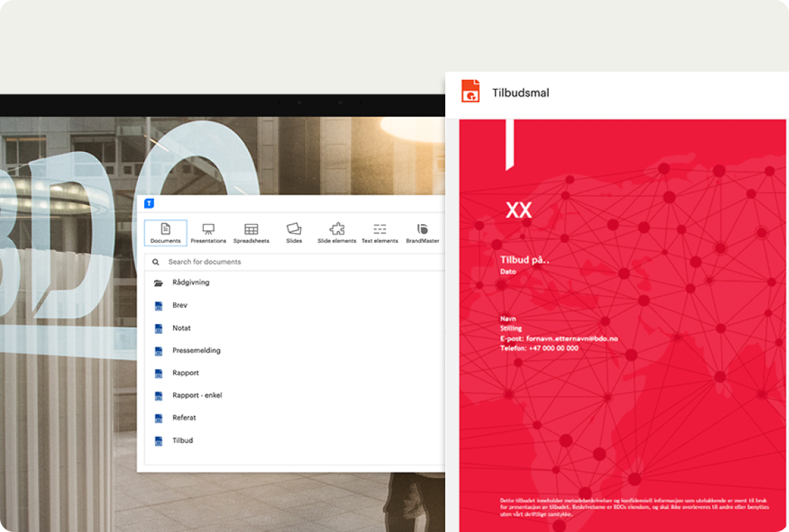Switch to the Spreadsheets tab
The image size is (789, 532).
[x=251, y=232]
